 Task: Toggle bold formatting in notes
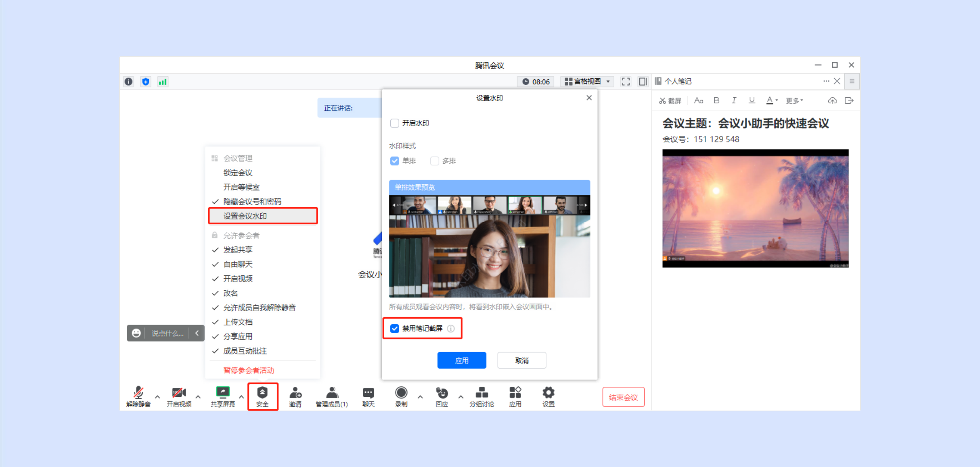[x=716, y=101]
